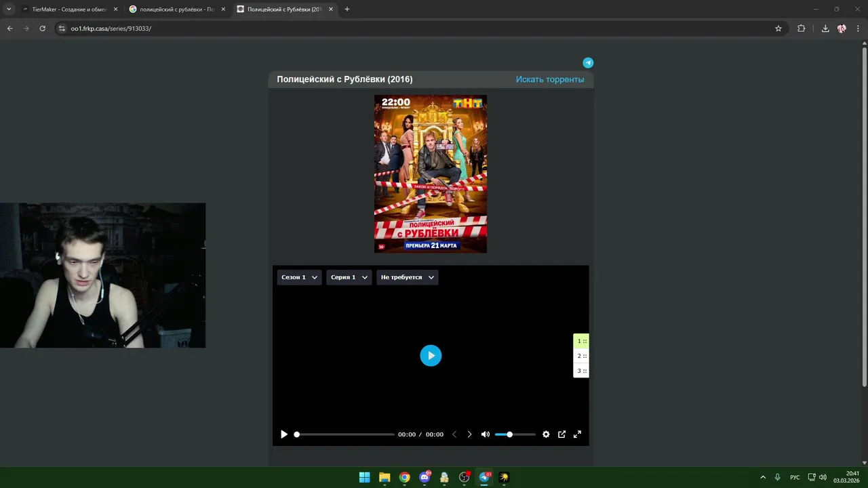Open Chrome downloads
868x488 pixels.
[825, 28]
